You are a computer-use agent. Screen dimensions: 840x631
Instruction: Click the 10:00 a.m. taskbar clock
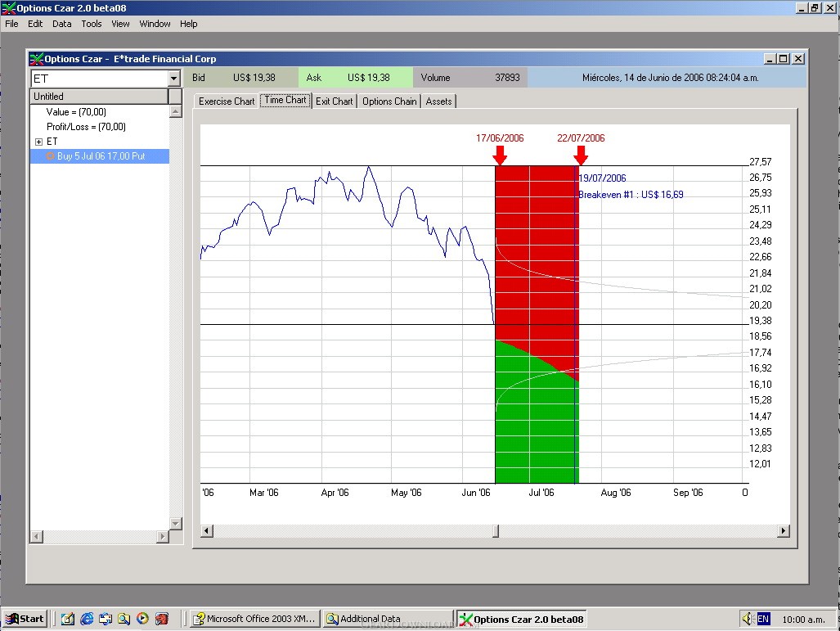(803, 620)
